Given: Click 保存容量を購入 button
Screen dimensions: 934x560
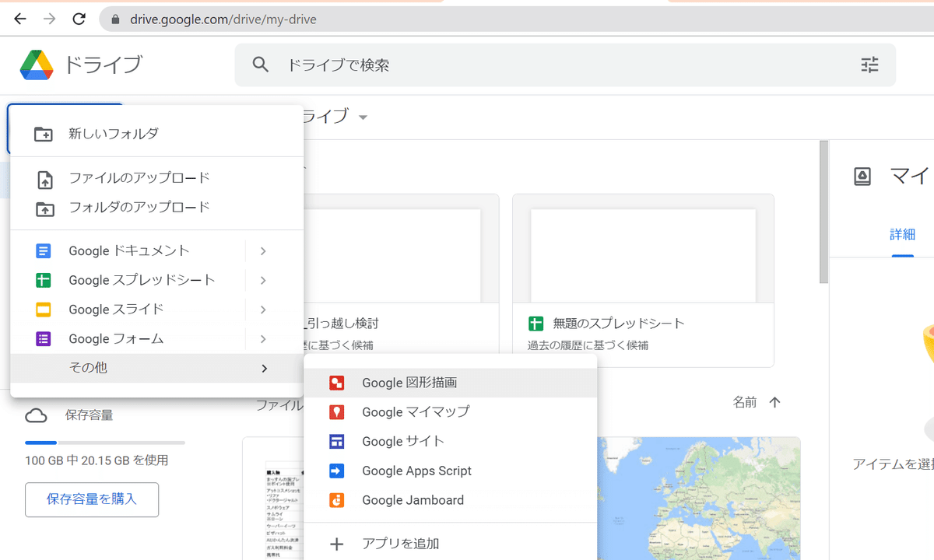Looking at the screenshot, I should 92,499.
